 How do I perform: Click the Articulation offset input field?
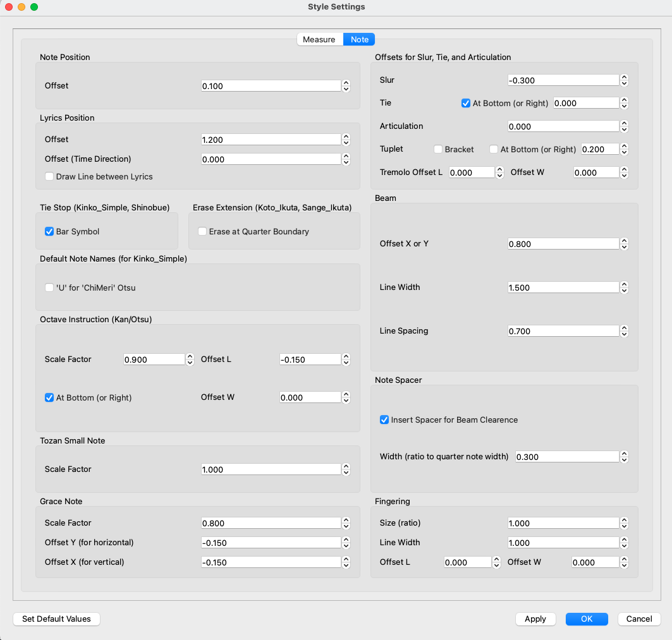click(563, 126)
